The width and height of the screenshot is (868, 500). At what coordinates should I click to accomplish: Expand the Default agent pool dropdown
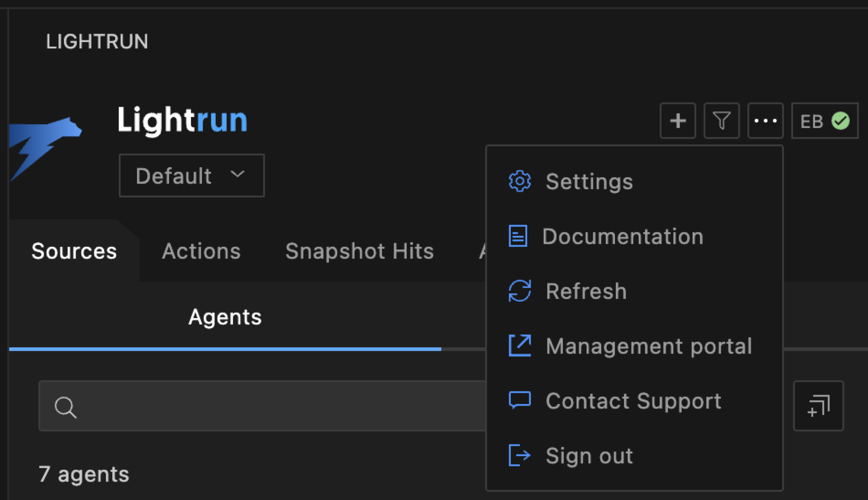[x=191, y=176]
